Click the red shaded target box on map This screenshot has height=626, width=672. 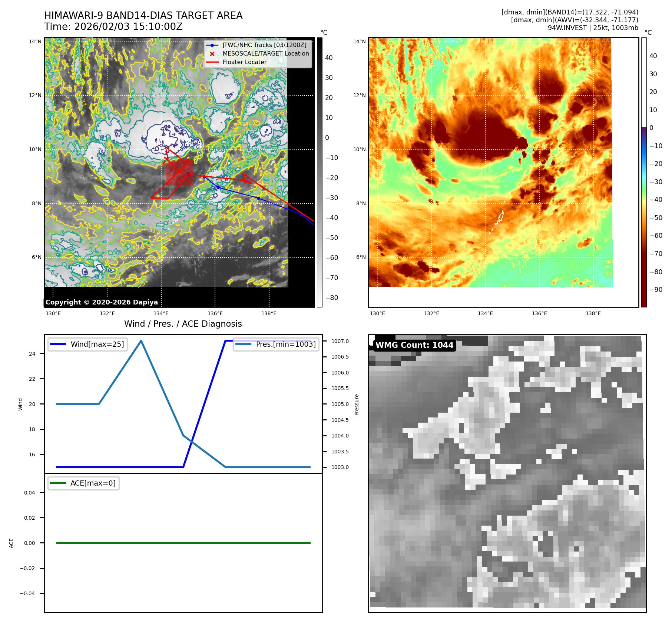tap(179, 173)
